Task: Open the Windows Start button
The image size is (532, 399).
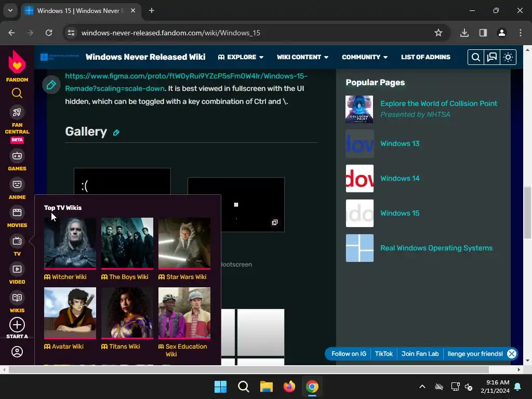Action: (x=220, y=387)
